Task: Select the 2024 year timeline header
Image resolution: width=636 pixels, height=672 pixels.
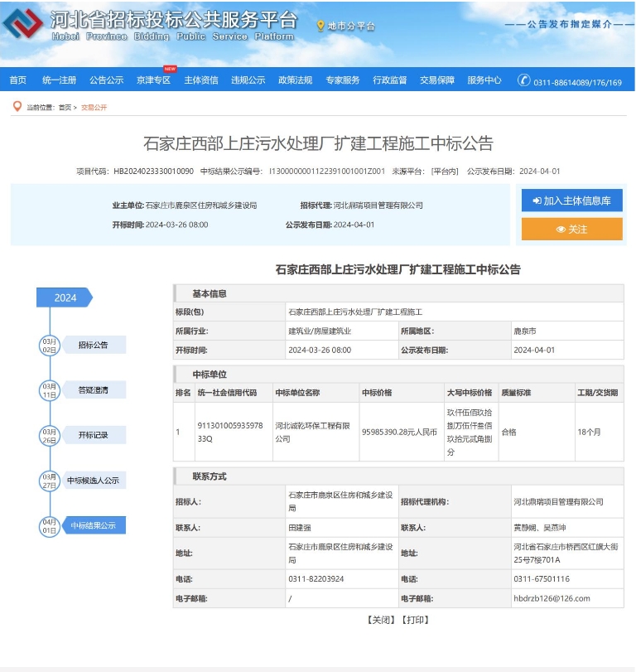Action: pyautogui.click(x=65, y=297)
